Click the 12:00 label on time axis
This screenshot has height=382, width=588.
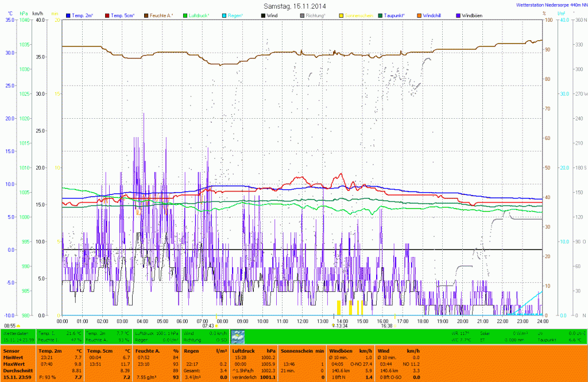click(x=302, y=321)
